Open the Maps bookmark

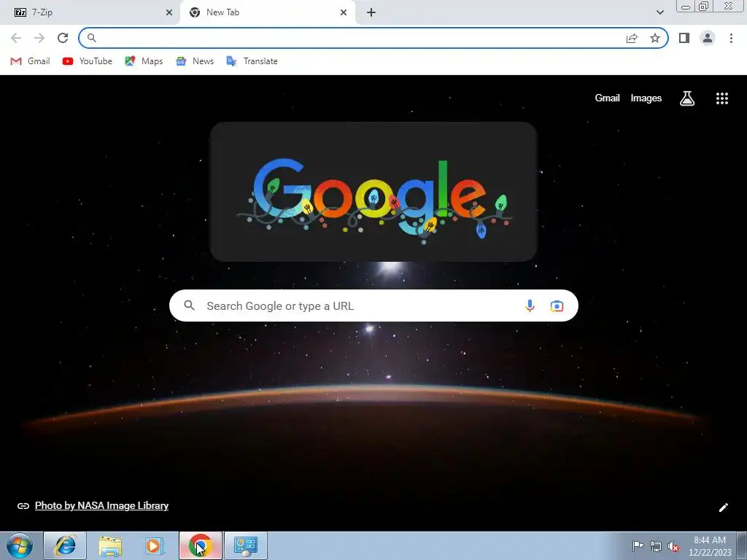coord(144,61)
